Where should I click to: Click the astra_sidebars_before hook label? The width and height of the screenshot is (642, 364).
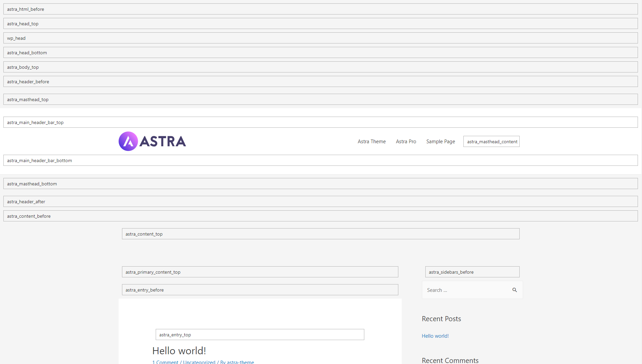(x=451, y=272)
